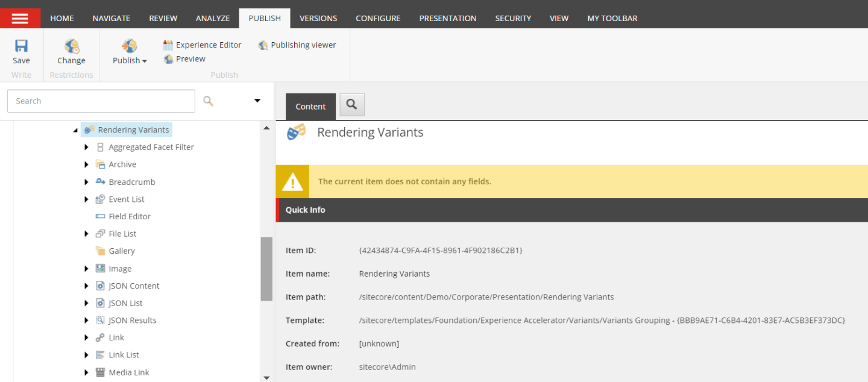Open the Publishing viewer

pos(297,45)
